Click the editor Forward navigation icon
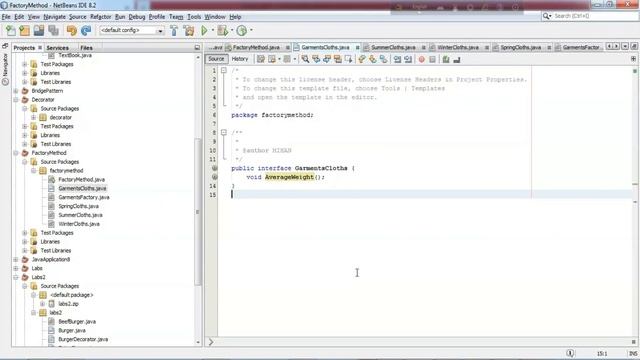This screenshot has height=360, width=640. (x=287, y=60)
